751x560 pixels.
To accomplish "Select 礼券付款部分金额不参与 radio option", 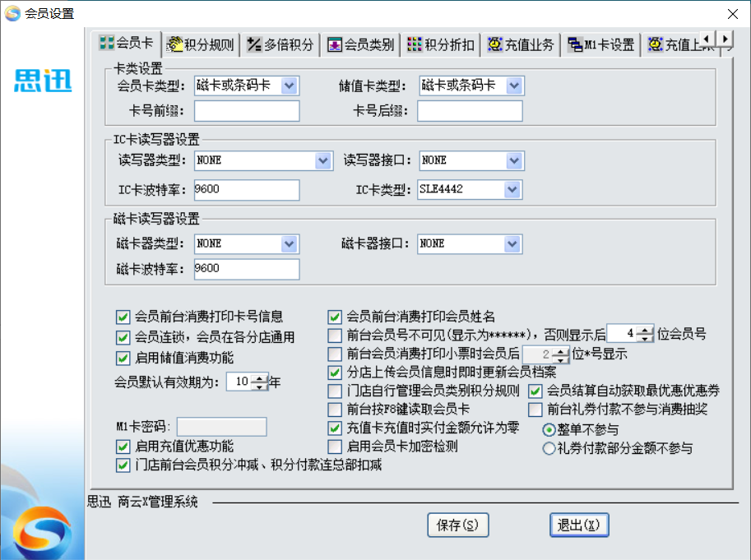I will (549, 448).
